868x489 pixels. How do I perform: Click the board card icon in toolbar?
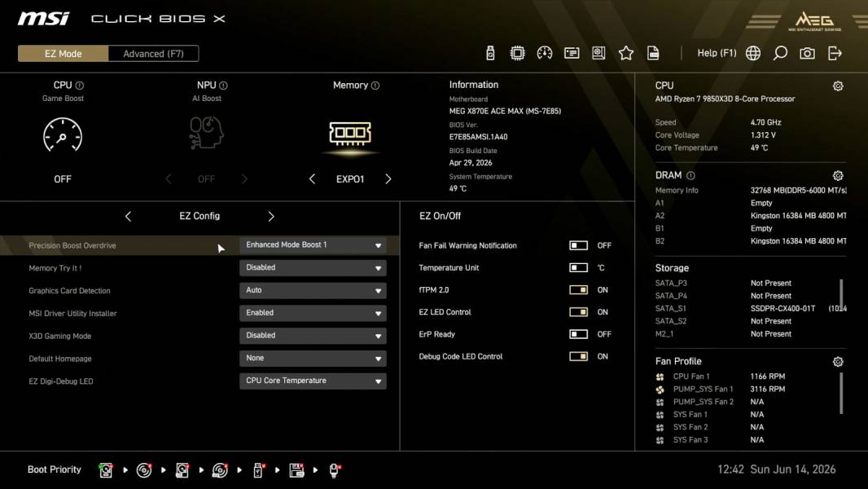click(572, 53)
